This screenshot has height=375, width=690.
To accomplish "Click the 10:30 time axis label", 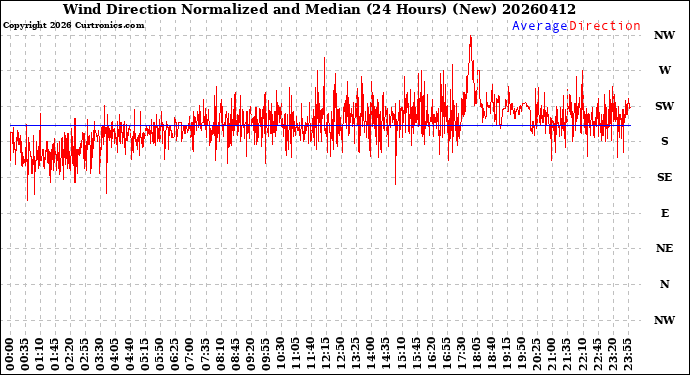I will click(x=280, y=354).
